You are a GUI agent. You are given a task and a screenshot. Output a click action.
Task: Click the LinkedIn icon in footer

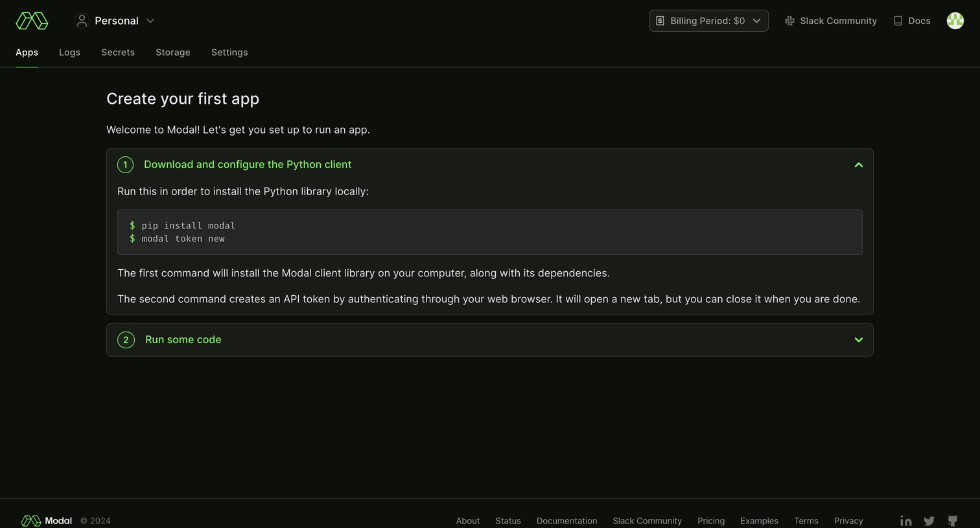click(x=906, y=521)
